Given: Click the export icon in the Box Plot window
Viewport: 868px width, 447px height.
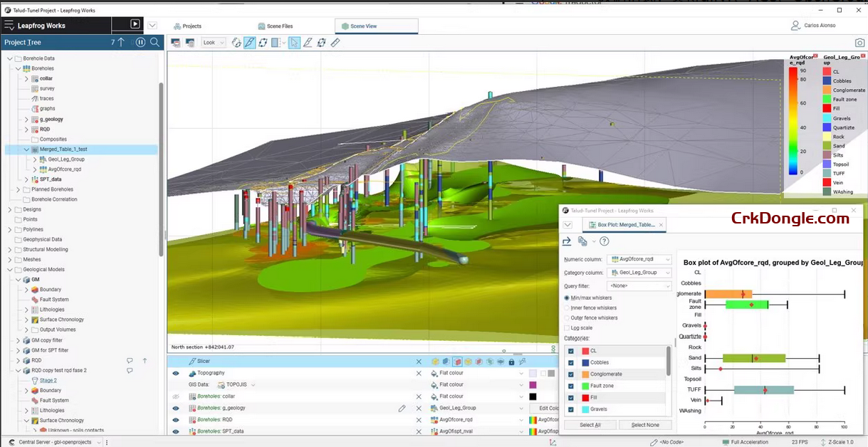Looking at the screenshot, I should point(567,241).
